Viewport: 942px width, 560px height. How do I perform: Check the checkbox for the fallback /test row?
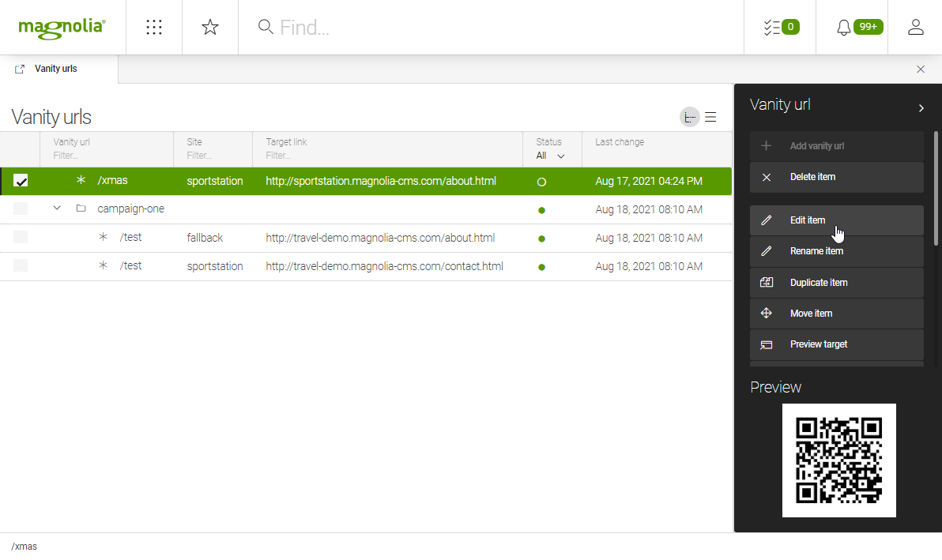pos(21,237)
